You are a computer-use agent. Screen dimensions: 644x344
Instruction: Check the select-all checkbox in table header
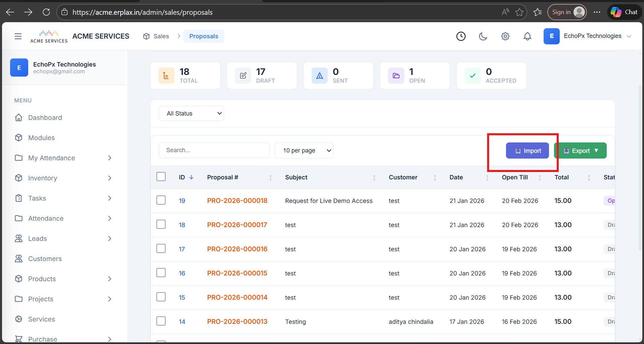coord(161,177)
